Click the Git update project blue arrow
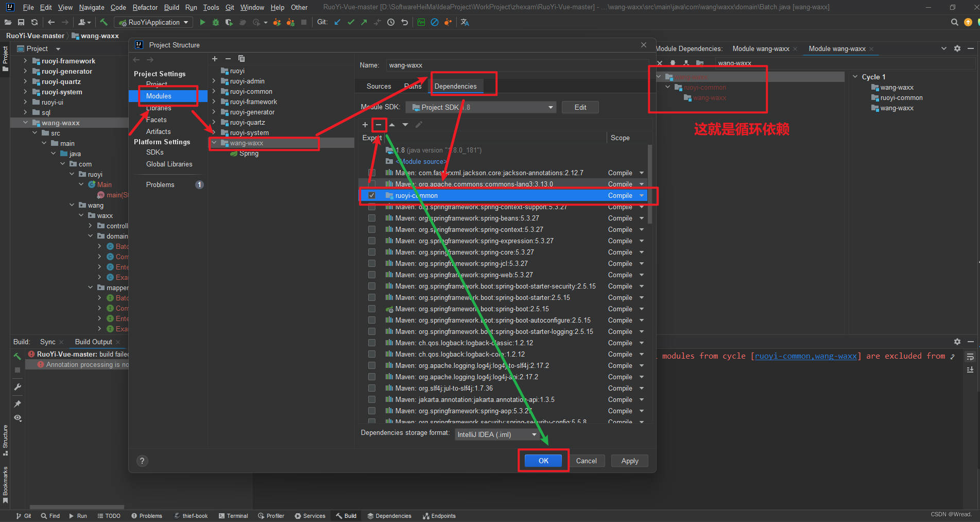Screen dimensions: 980x522 click(337, 22)
